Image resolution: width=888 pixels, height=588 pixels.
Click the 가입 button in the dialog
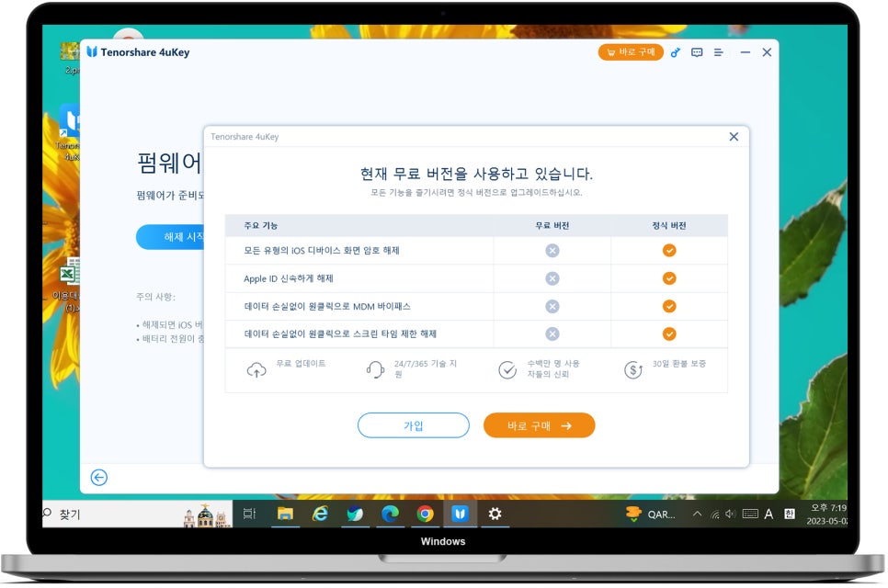[414, 425]
